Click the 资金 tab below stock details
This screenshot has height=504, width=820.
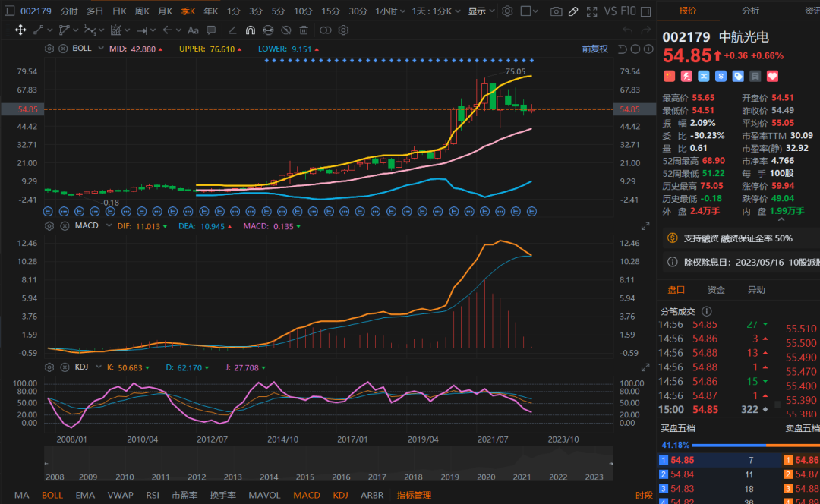coord(716,290)
